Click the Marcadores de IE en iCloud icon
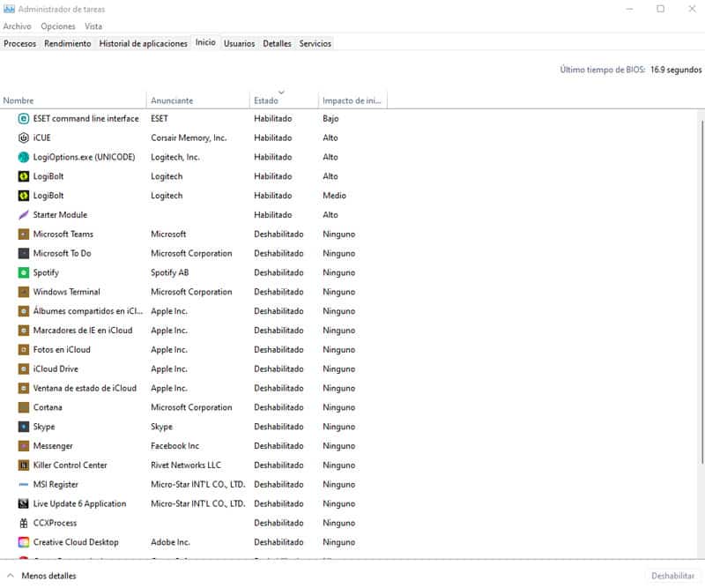 [24, 331]
